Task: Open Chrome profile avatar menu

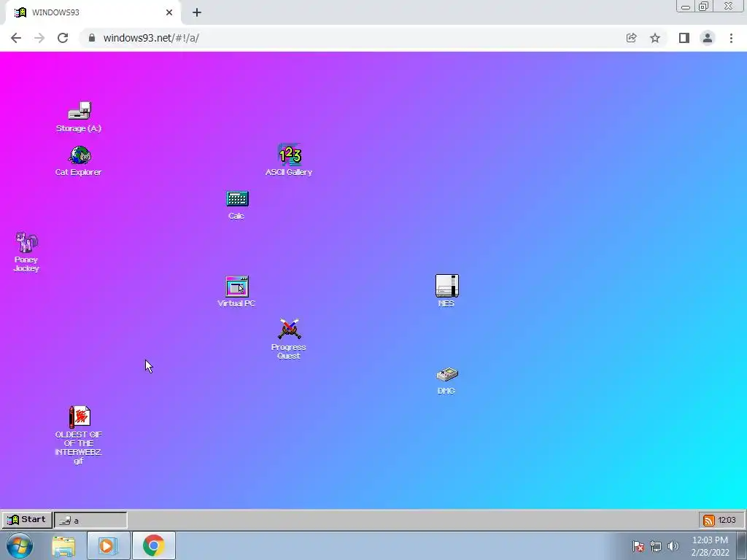Action: point(708,38)
